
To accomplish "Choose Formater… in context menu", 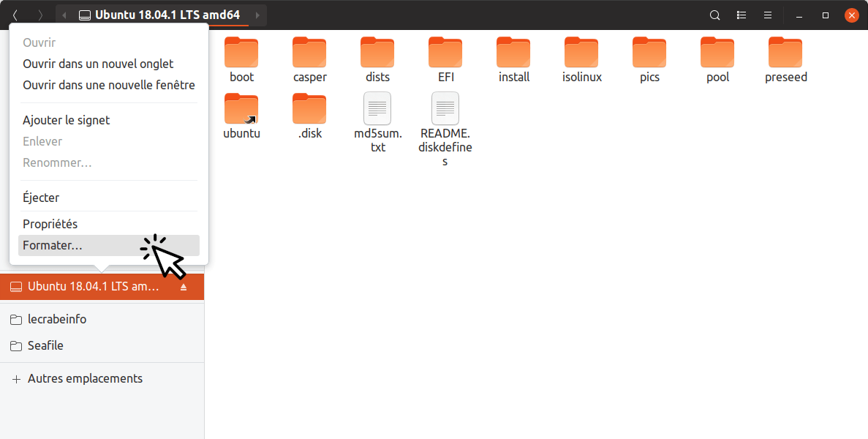I will tap(109, 245).
